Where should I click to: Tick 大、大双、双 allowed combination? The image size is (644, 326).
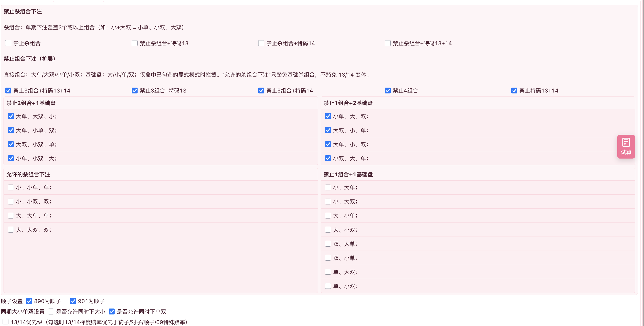point(11,230)
